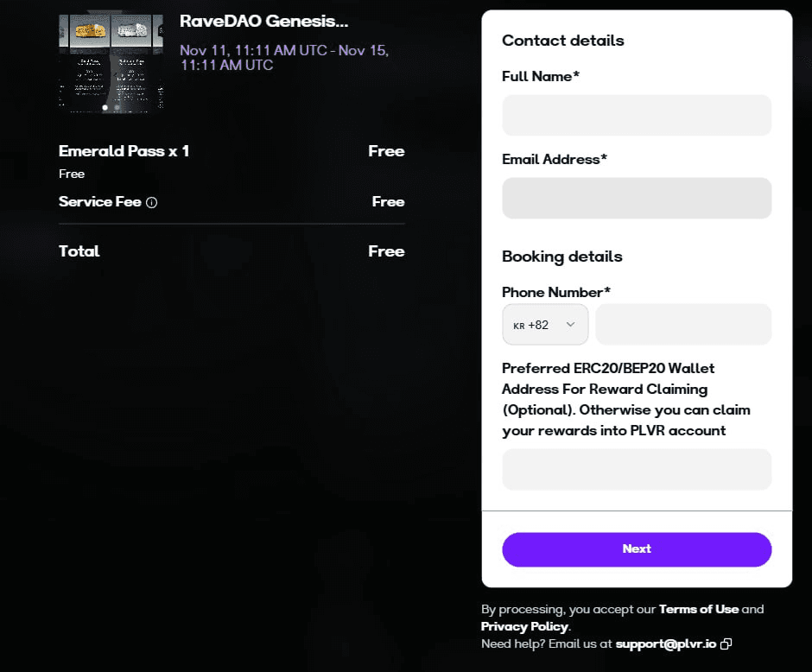Focus the Email Address input field

pos(637,199)
